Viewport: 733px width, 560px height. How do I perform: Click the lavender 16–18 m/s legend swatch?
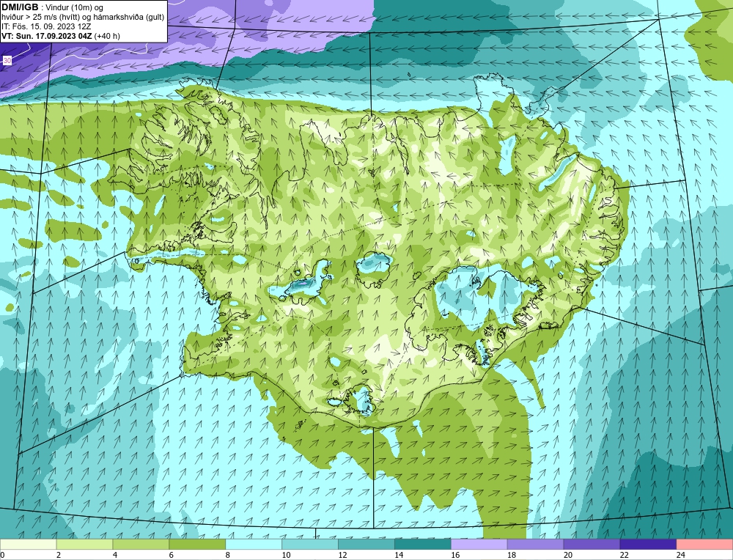coord(479,545)
